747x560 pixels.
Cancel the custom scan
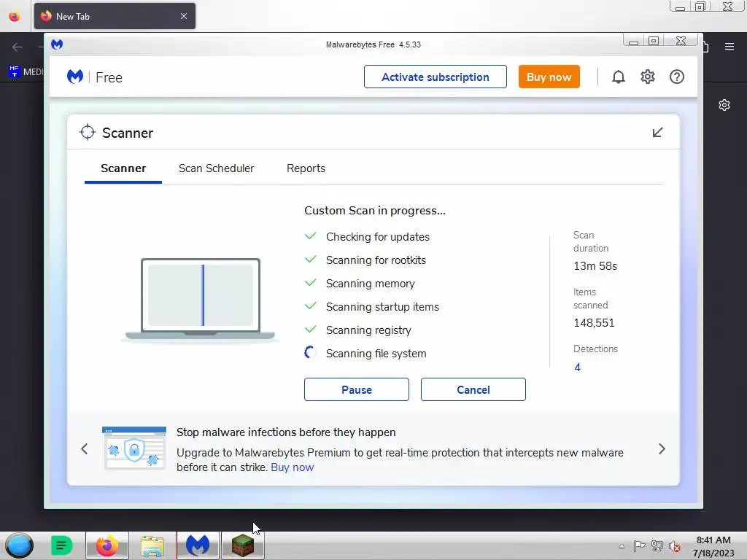[x=473, y=389]
